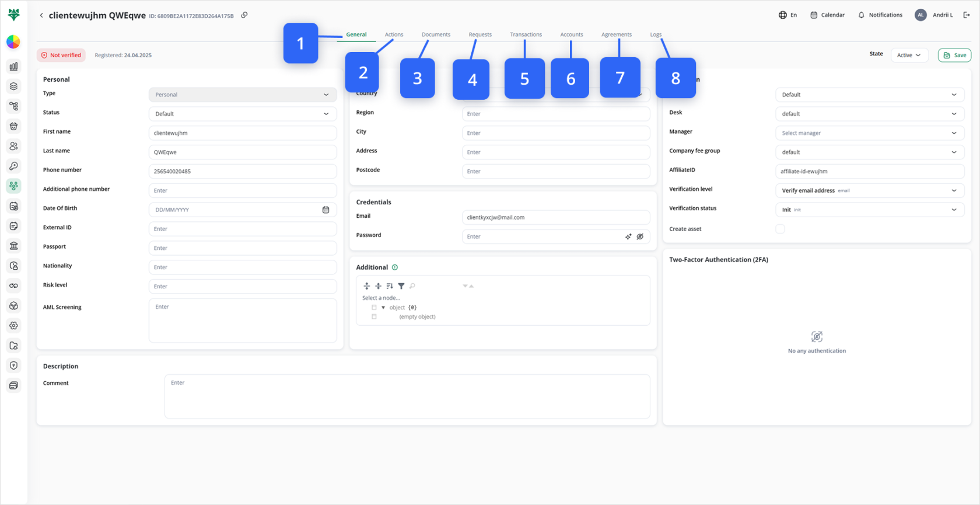Switch to the Accounts tab

(x=572, y=34)
